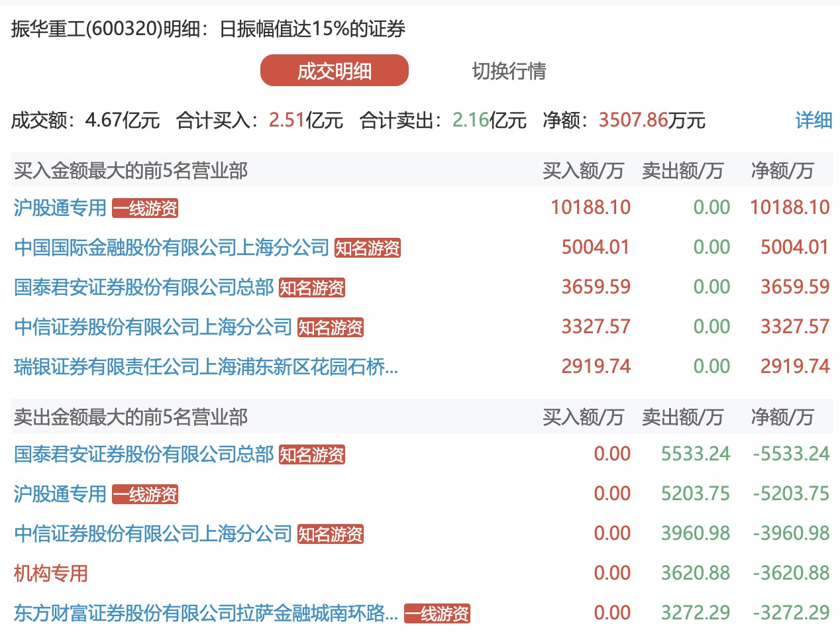Click buy amount 3327.57 in buyer 中信证券 row

[596, 327]
